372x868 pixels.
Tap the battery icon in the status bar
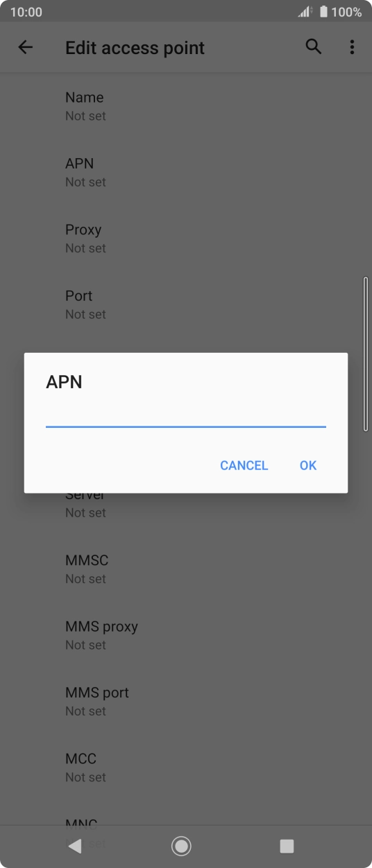pyautogui.click(x=323, y=12)
